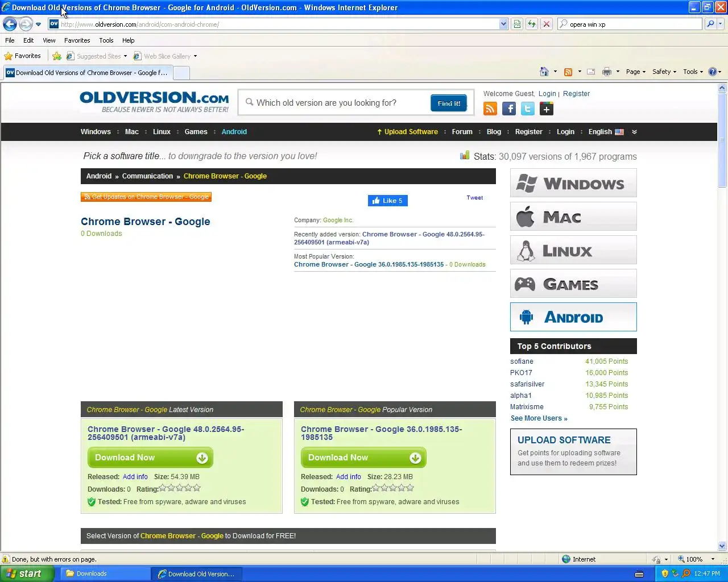This screenshot has width=728, height=582.
Task: Open the address bar history dropdown
Action: click(503, 24)
